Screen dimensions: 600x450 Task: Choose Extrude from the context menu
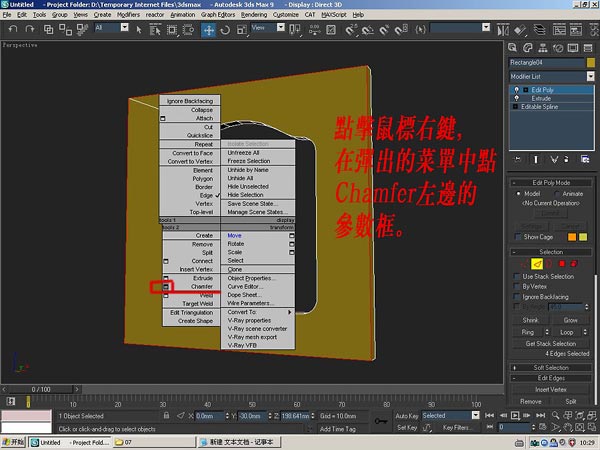click(202, 278)
